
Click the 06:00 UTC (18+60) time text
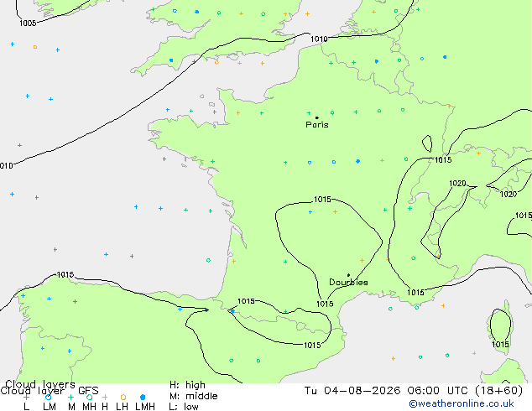(x=465, y=391)
